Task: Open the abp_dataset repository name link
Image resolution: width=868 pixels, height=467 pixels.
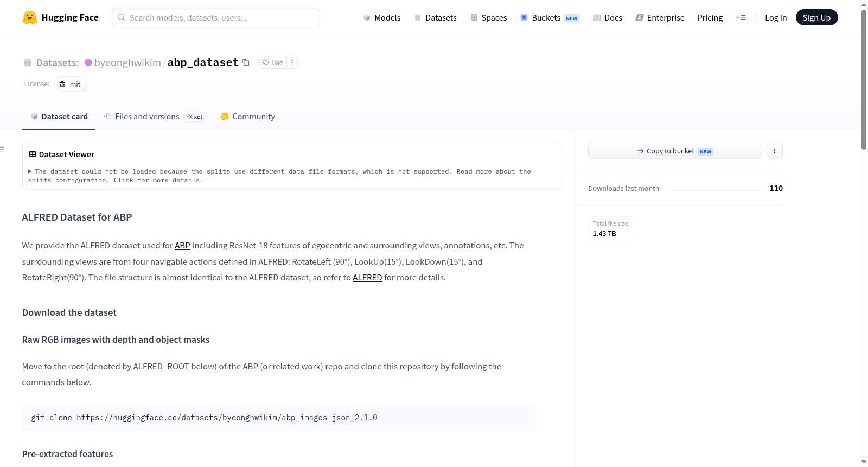Action: pyautogui.click(x=203, y=62)
